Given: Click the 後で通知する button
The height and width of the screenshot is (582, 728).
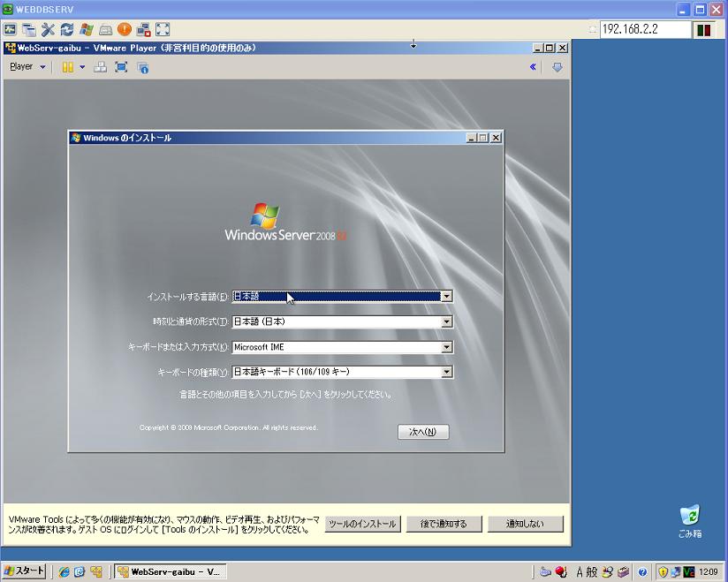Looking at the screenshot, I should point(444,524).
